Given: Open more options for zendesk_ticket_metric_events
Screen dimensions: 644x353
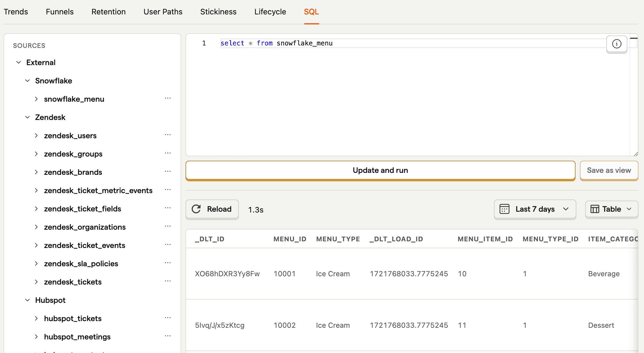Looking at the screenshot, I should tap(168, 190).
